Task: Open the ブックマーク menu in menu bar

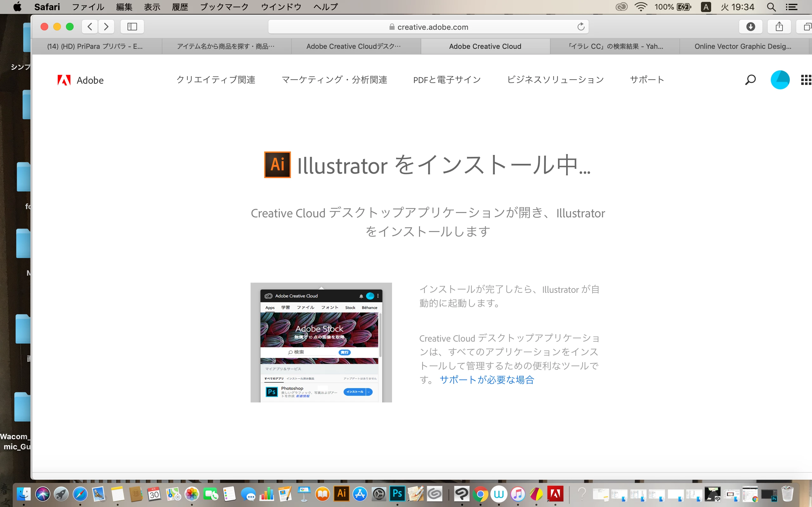Action: (x=224, y=7)
